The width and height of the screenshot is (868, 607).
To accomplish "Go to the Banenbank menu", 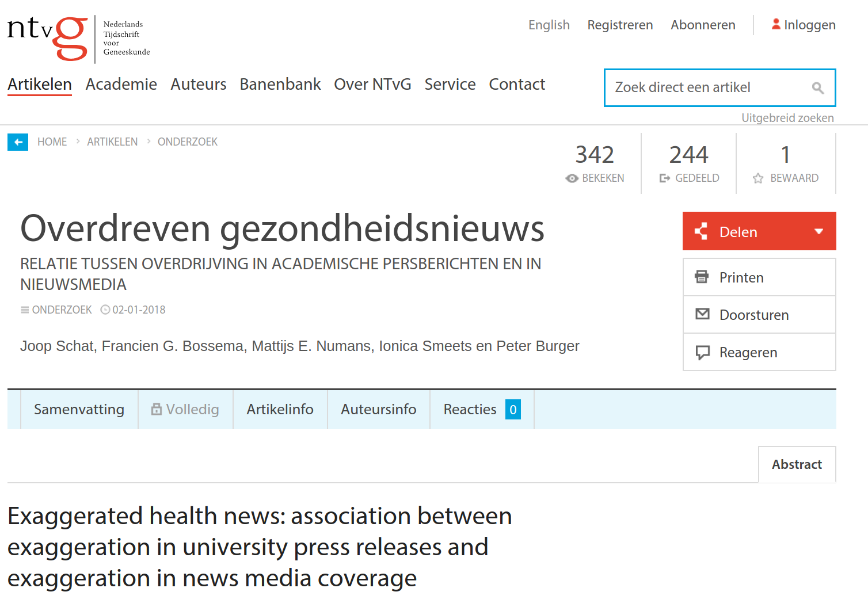I will pos(280,85).
